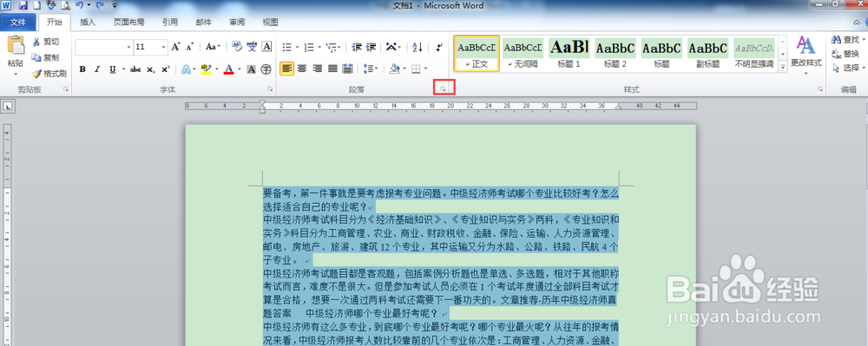Open the 文件 (File) tab

click(18, 22)
